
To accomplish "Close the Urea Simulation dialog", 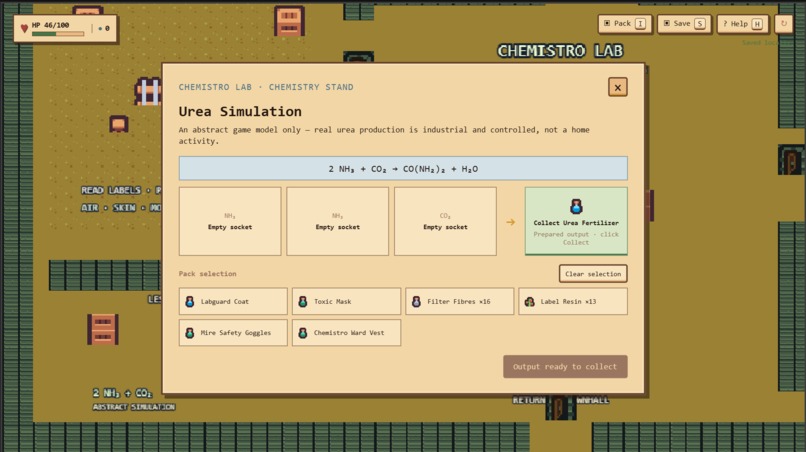I will [x=617, y=87].
